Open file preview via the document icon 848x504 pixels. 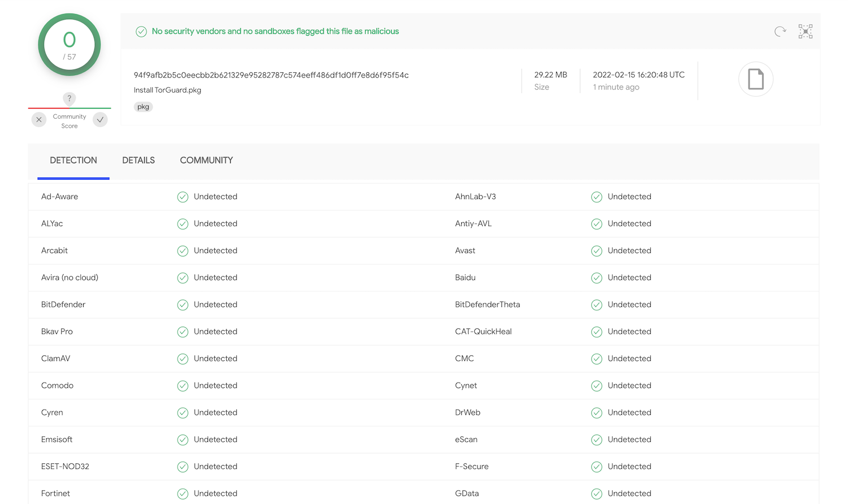tap(756, 80)
